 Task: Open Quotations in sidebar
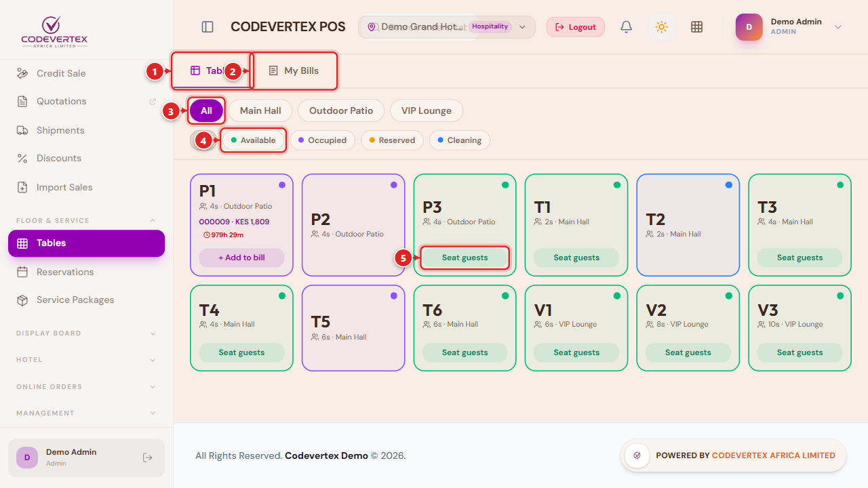coord(87,101)
